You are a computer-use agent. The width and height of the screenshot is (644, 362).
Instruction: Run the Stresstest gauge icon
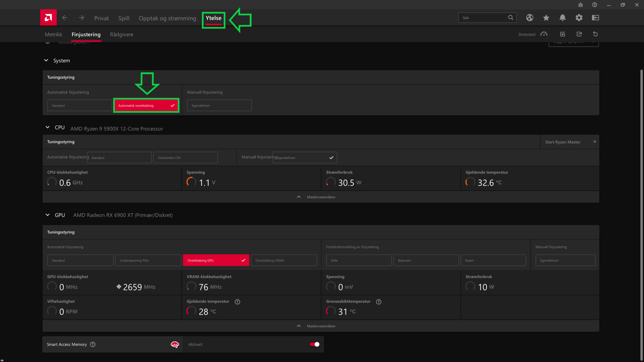544,34
